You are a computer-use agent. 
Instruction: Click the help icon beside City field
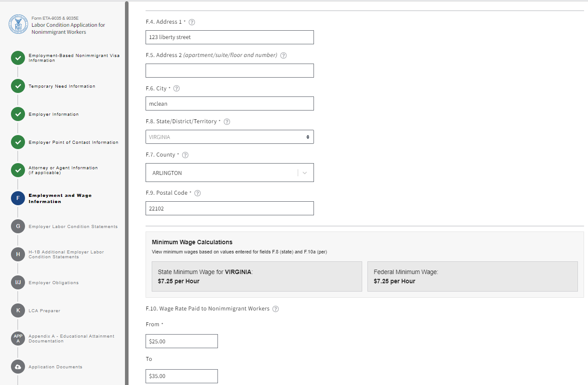176,89
